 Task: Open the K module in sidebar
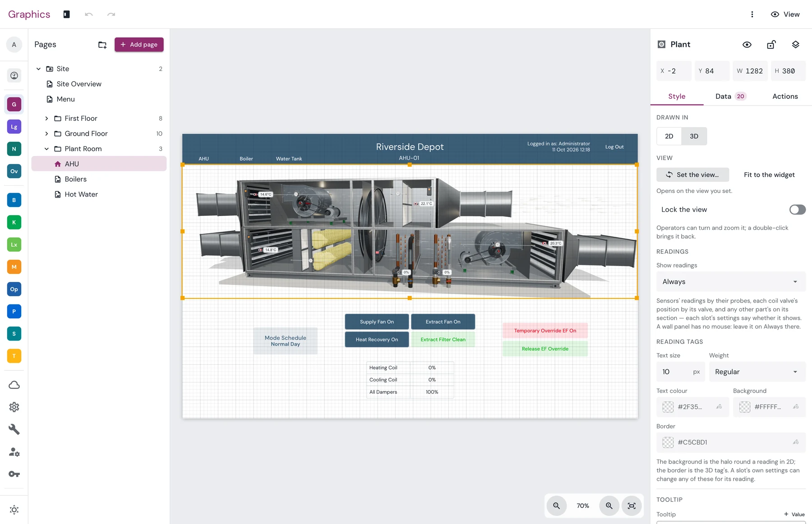click(x=14, y=222)
